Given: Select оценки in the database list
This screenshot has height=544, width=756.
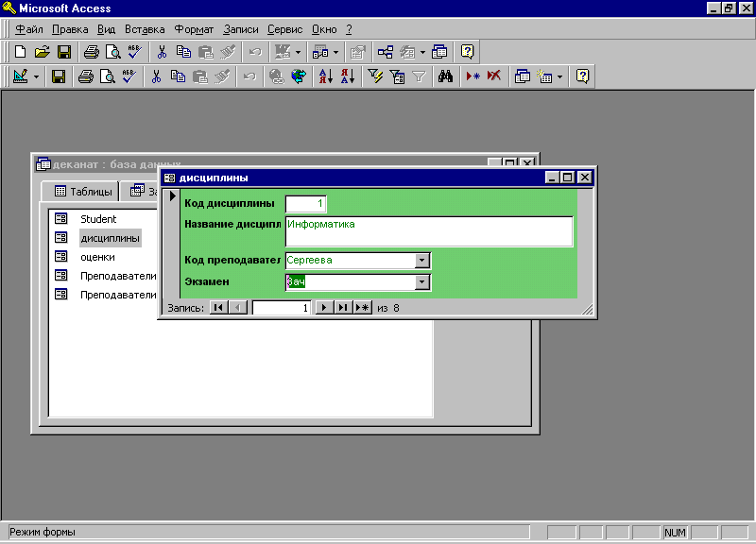Looking at the screenshot, I should 97,257.
